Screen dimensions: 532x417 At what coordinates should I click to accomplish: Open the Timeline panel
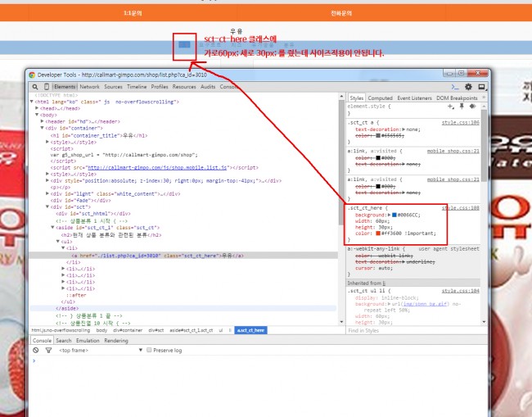point(137,87)
